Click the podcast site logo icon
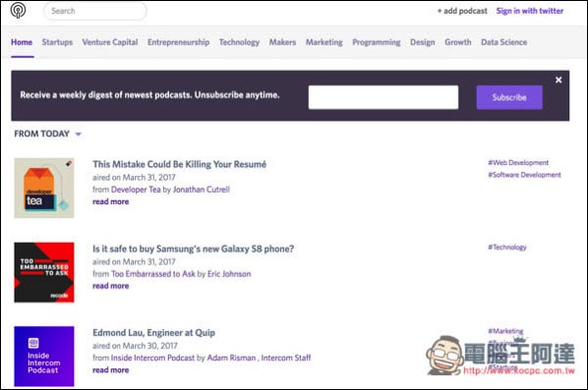 tap(18, 10)
